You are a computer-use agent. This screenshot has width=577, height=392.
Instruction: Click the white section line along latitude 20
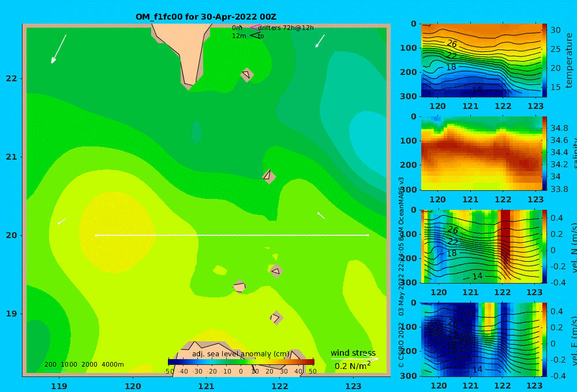pyautogui.click(x=232, y=235)
